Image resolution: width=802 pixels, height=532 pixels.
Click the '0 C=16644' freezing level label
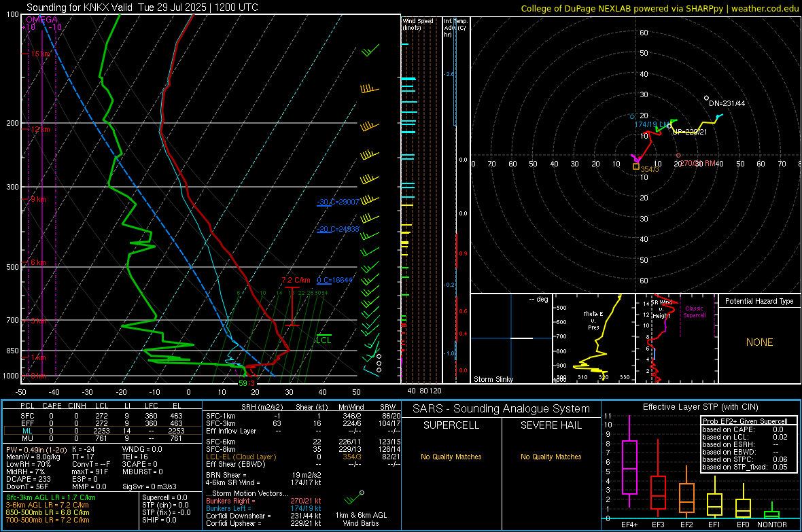(x=334, y=281)
